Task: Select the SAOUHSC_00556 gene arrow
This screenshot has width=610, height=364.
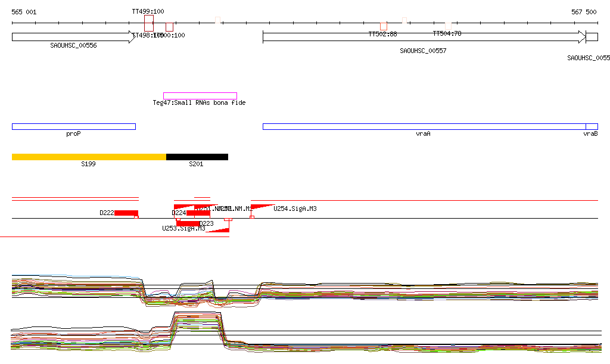Action: pos(74,37)
